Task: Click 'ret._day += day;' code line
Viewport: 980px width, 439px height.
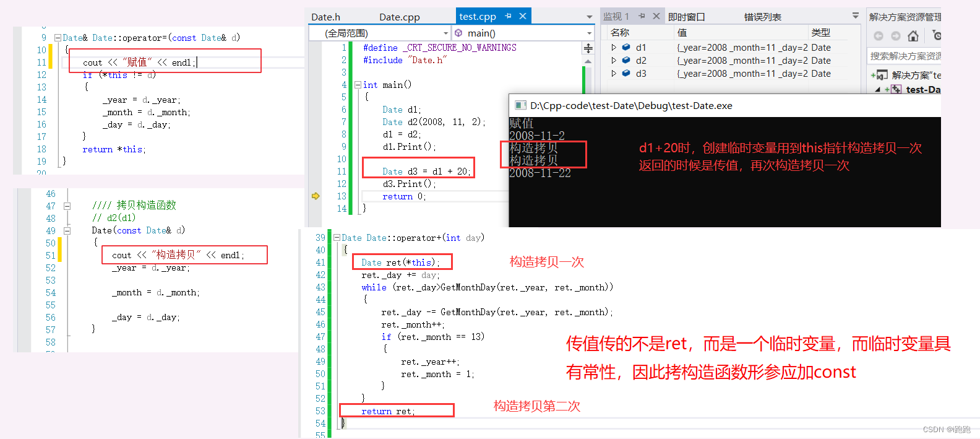Action: coord(401,275)
